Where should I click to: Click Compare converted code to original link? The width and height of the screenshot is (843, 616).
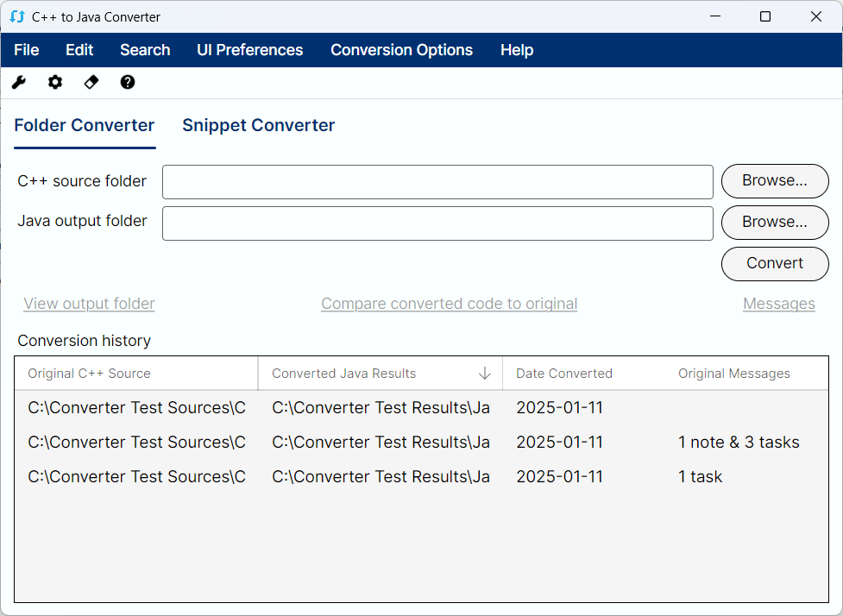pos(450,304)
